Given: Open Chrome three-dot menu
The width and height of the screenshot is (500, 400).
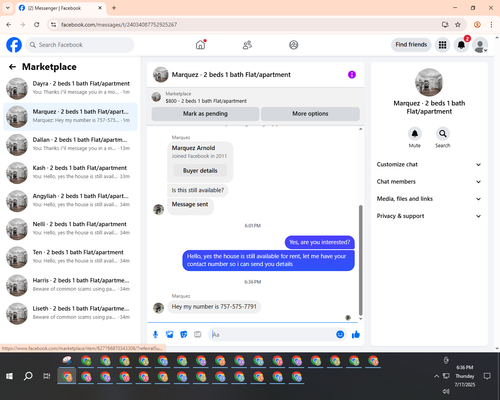Looking at the screenshot, I should [491, 25].
